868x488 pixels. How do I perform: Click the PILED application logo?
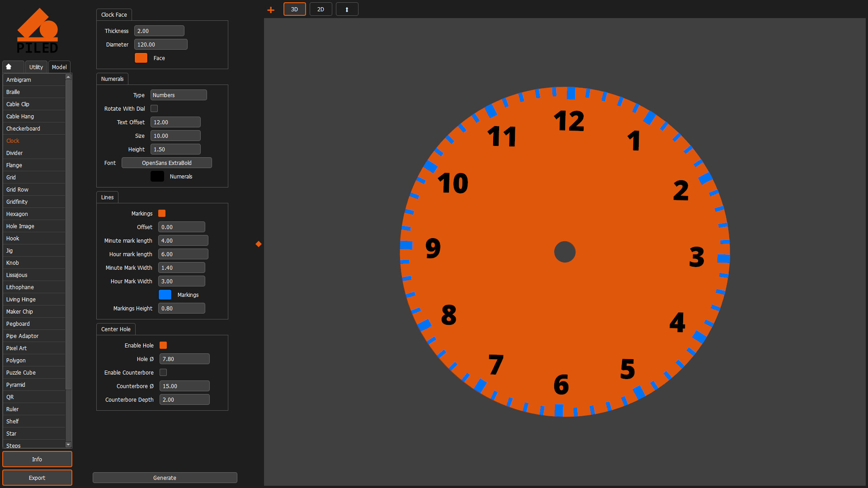[38, 30]
